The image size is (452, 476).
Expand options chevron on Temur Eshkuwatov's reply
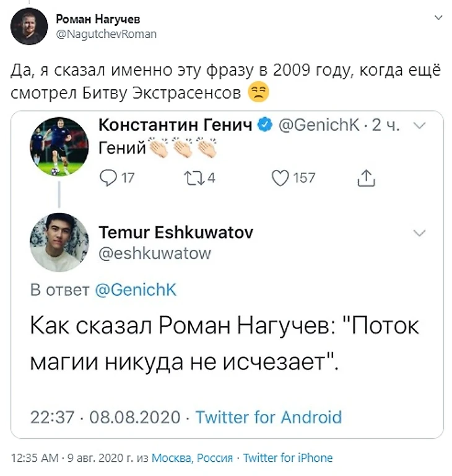tap(419, 233)
